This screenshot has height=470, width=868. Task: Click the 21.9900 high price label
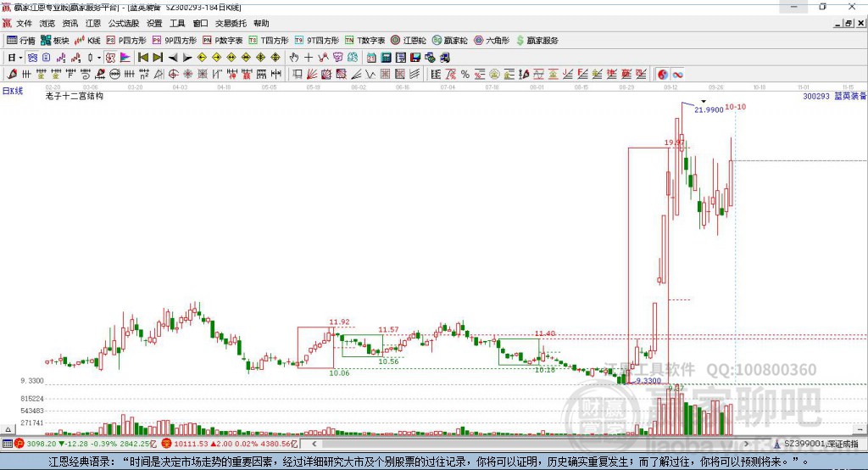pos(709,109)
